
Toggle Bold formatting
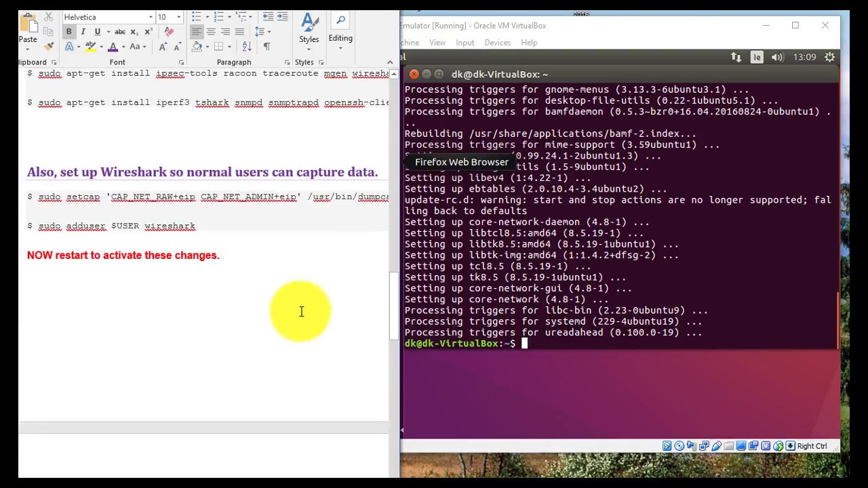(68, 32)
